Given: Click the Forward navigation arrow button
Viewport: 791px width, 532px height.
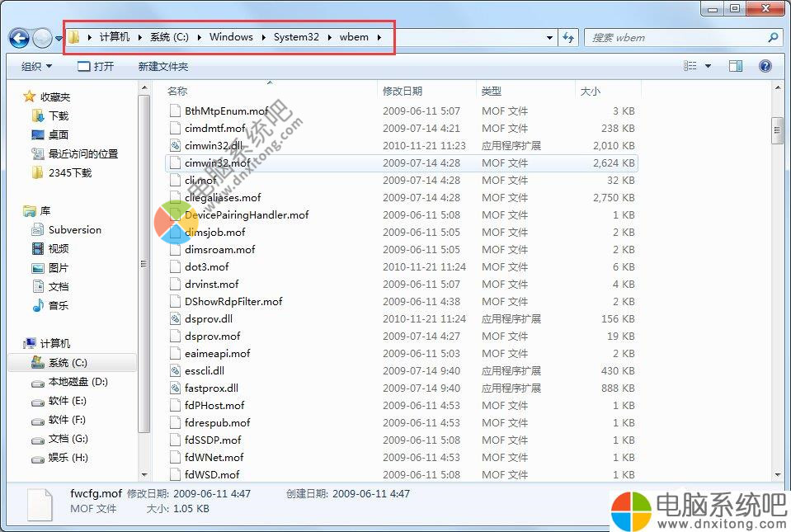Looking at the screenshot, I should pyautogui.click(x=42, y=38).
